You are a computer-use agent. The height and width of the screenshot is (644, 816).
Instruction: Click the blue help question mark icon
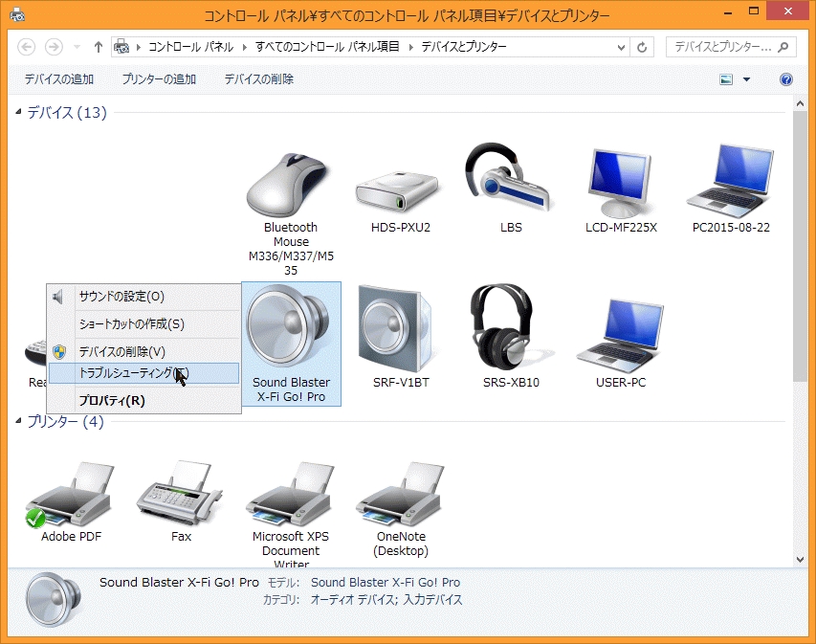(x=785, y=79)
